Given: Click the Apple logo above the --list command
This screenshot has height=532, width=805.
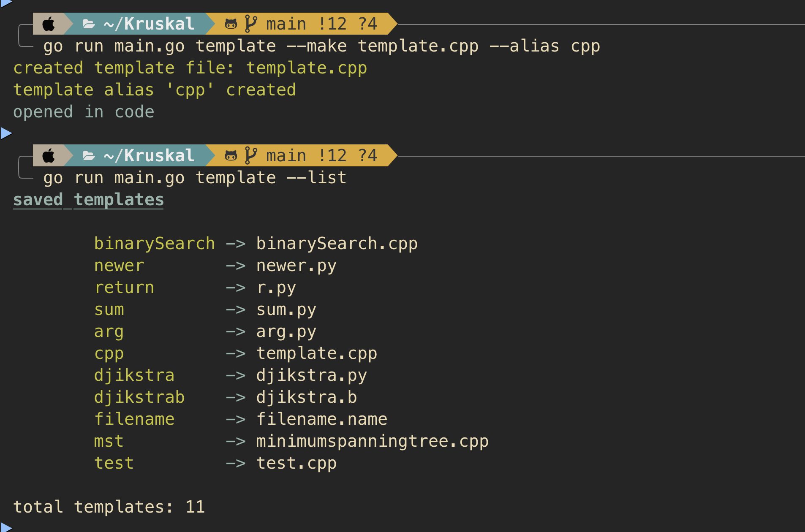Looking at the screenshot, I should (x=49, y=156).
